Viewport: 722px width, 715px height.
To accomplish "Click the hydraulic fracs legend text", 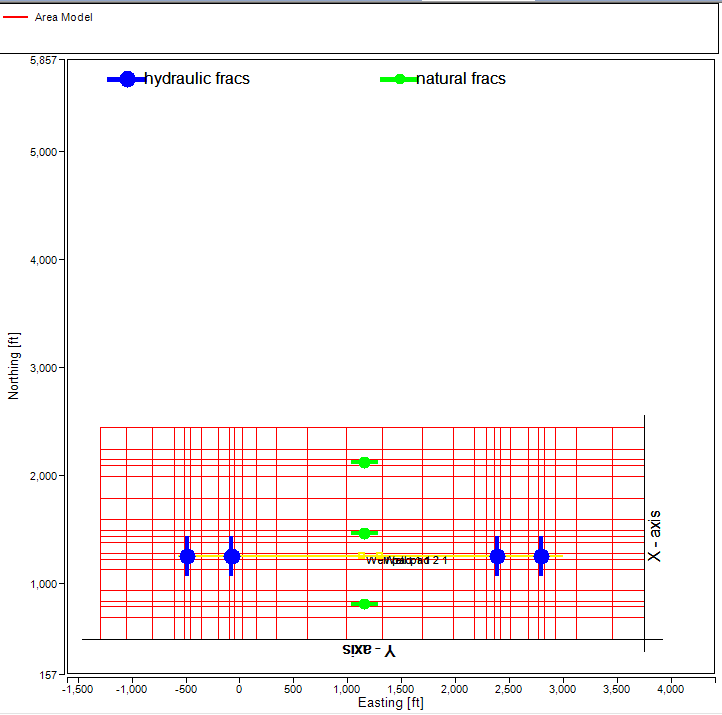I will pyautogui.click(x=197, y=79).
